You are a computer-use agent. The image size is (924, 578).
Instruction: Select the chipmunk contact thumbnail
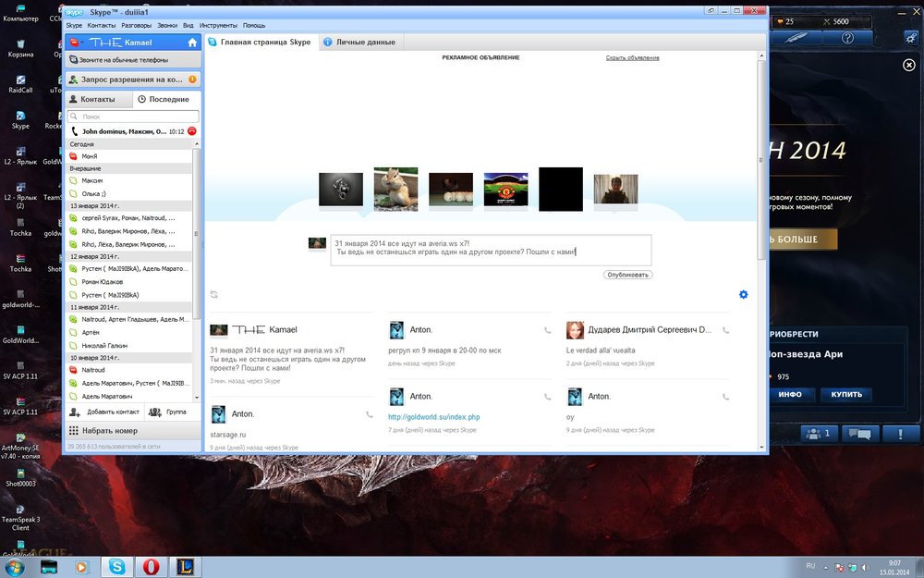(395, 189)
